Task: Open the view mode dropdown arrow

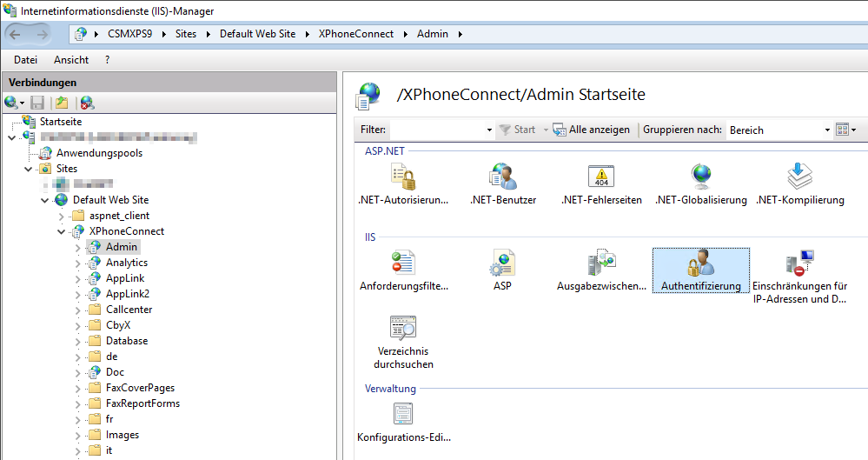Action: coord(853,130)
